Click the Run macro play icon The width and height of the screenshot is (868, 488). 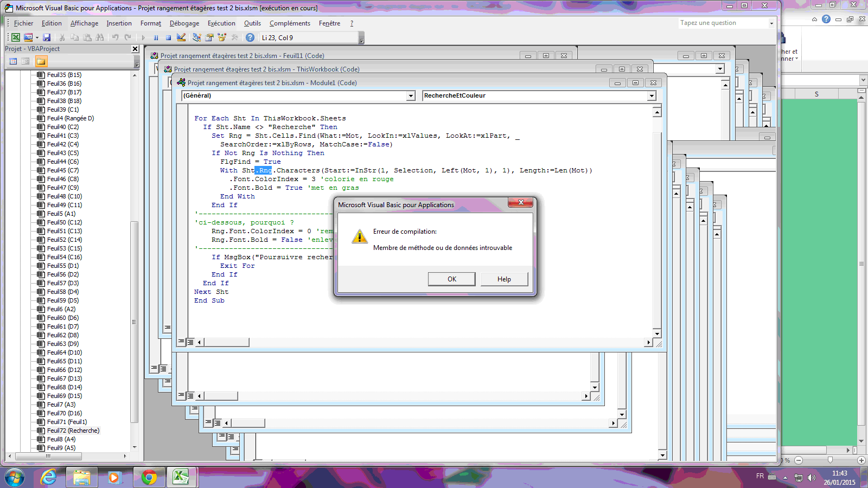click(143, 37)
